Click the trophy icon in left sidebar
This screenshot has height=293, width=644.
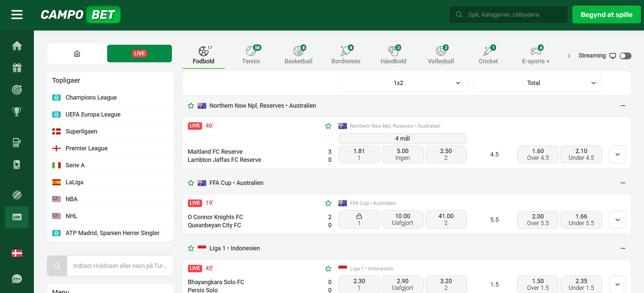pos(17,111)
